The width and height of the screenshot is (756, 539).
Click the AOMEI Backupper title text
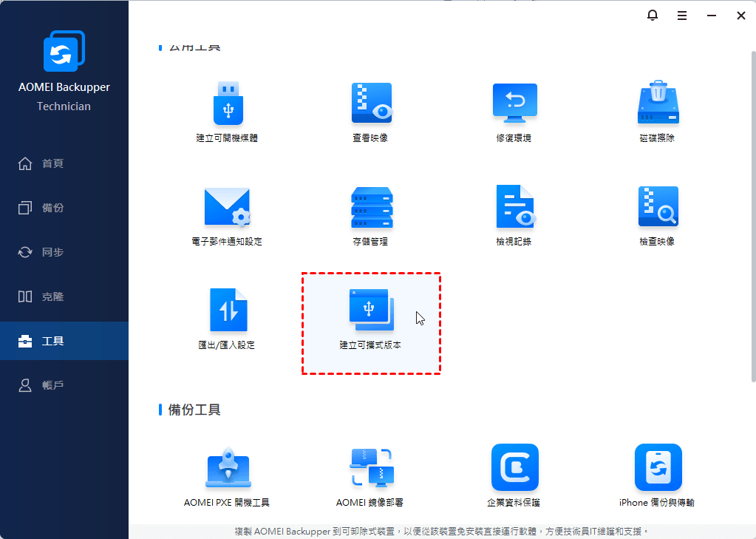pos(64,87)
